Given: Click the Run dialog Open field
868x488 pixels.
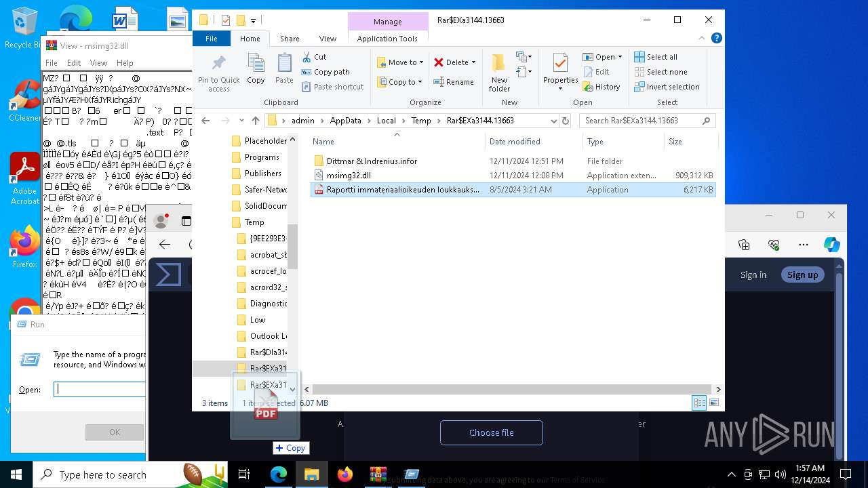Looking at the screenshot, I should pos(100,389).
